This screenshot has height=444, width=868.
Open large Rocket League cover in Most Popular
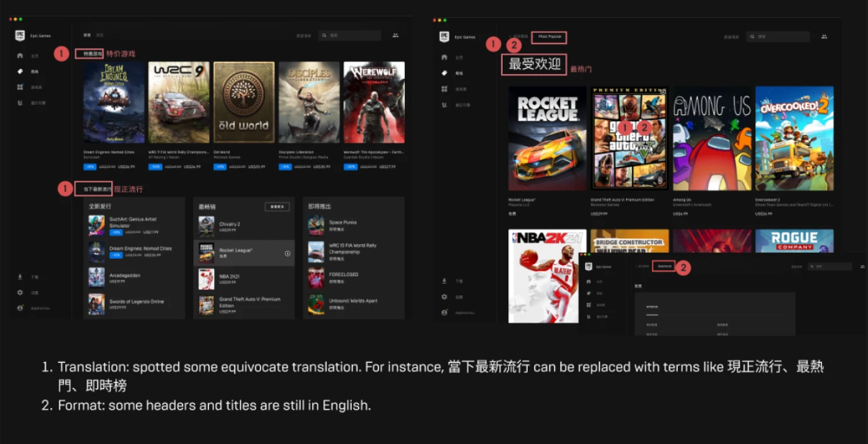tap(547, 139)
